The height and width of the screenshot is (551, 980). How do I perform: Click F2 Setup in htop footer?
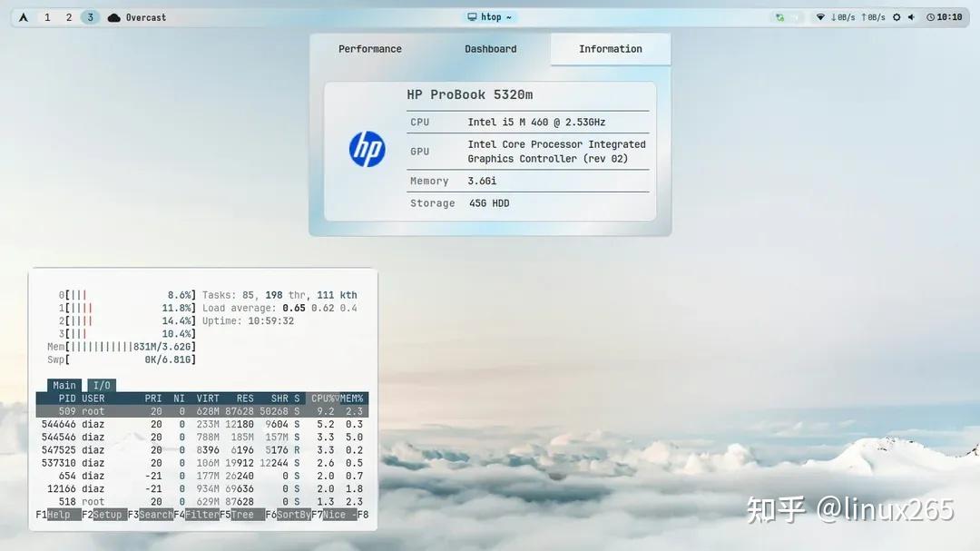pos(103,515)
